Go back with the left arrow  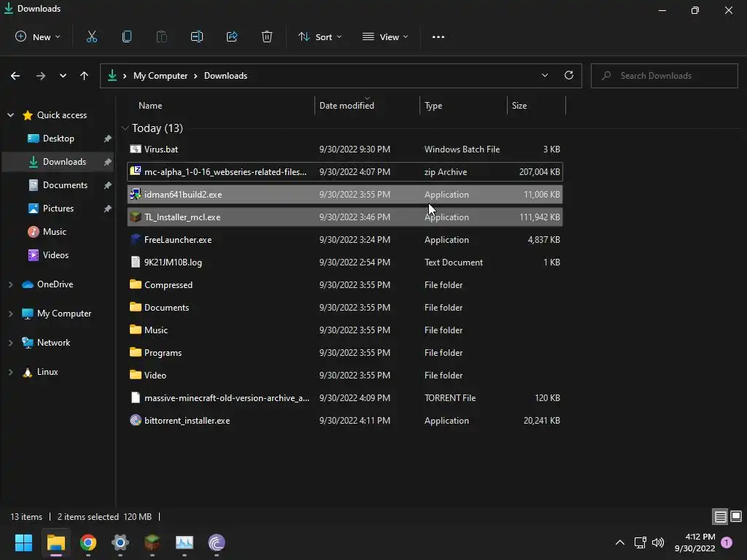point(15,76)
